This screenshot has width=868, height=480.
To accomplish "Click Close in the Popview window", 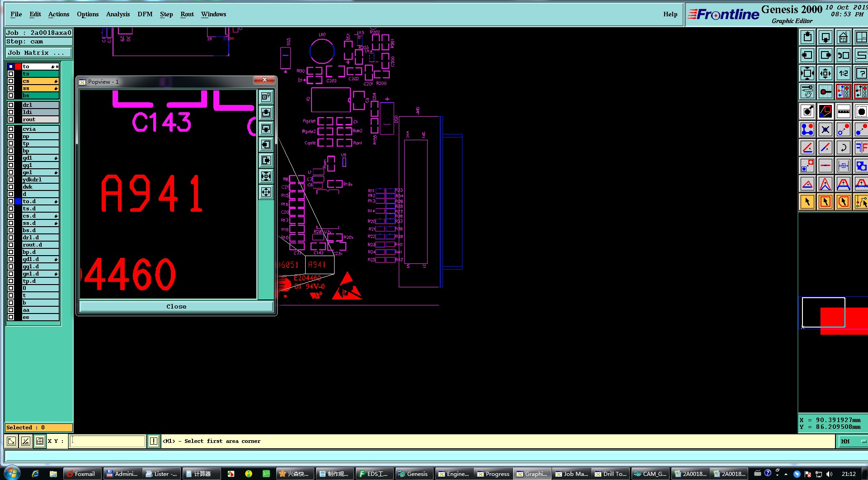I will (x=176, y=306).
